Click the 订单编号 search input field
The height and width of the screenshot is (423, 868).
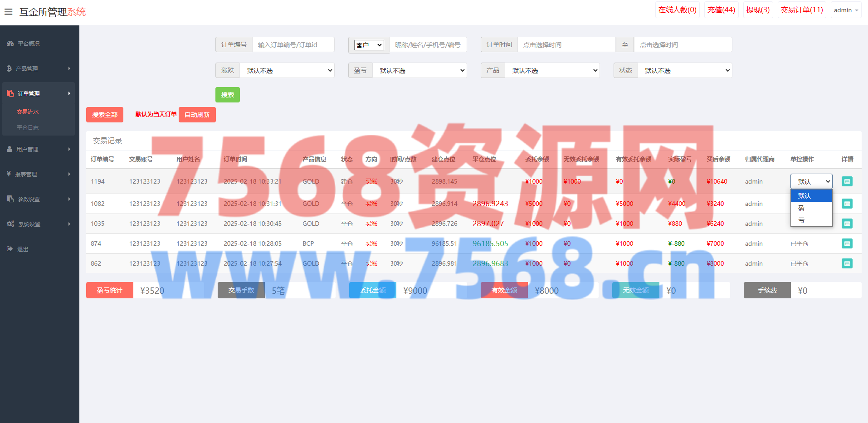click(293, 45)
